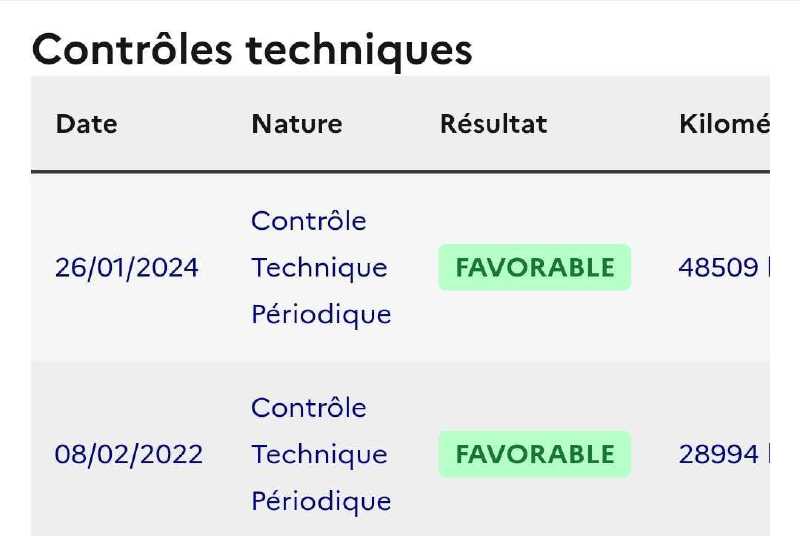Select the Nature column header
Image resolution: width=800 pixels, height=536 pixels.
pyautogui.click(x=297, y=124)
